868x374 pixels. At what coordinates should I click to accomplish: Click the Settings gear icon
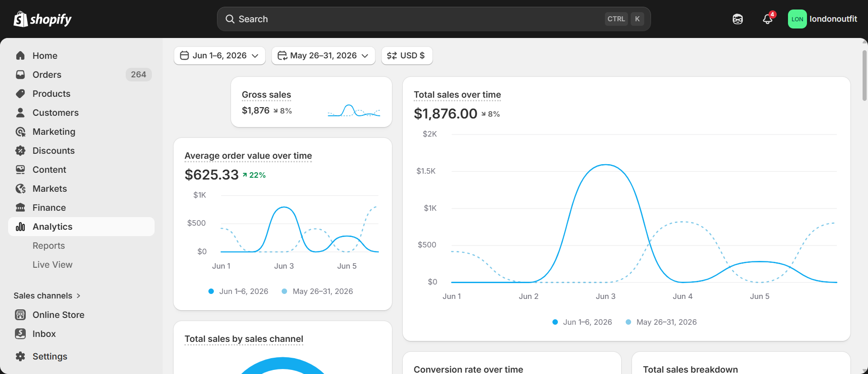[20, 356]
